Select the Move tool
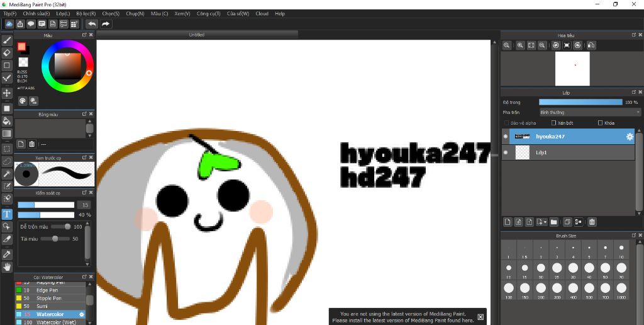This screenshot has height=325, width=644. click(6, 93)
